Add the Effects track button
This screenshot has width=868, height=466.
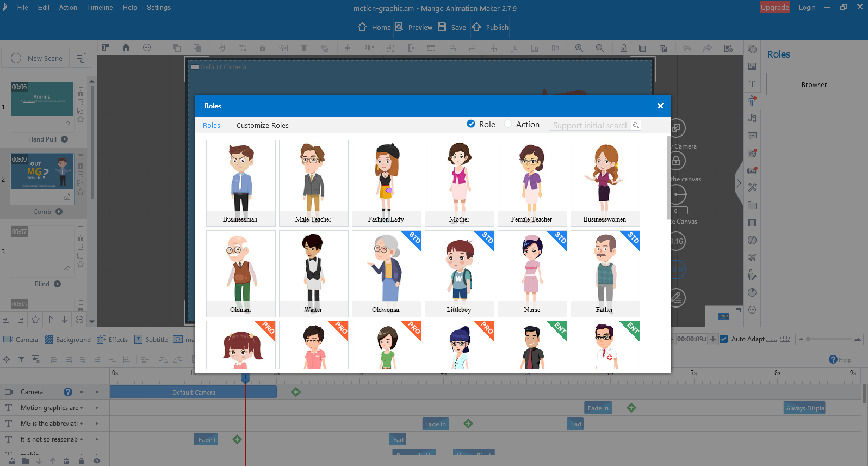click(112, 339)
